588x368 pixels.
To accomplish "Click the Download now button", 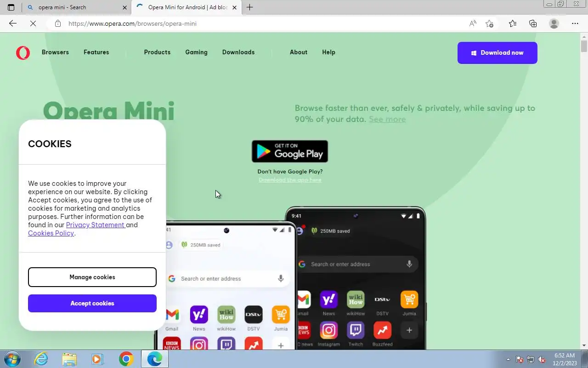I will tap(498, 53).
